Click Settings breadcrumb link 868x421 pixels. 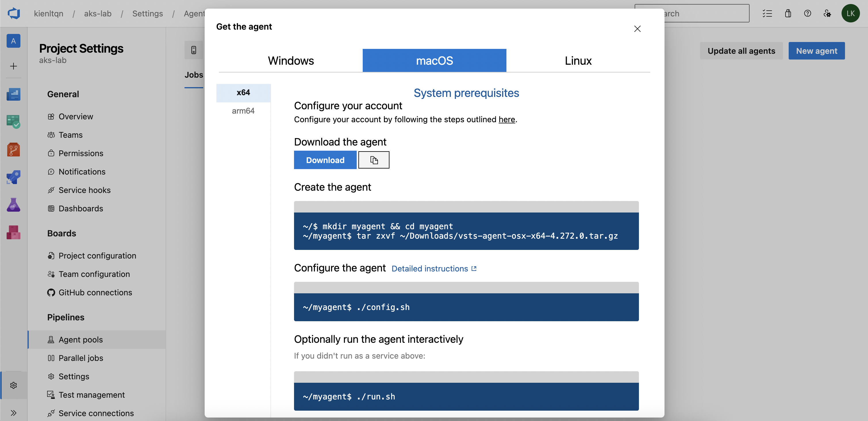[147, 14]
